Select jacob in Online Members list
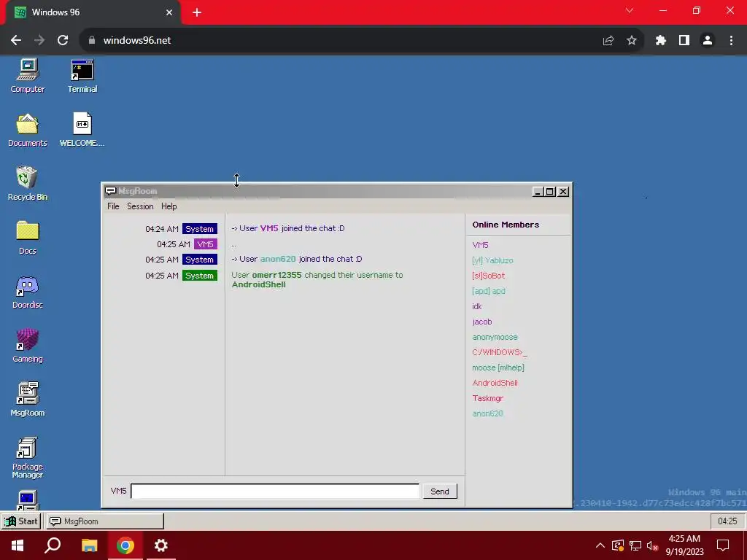This screenshot has width=747, height=560. point(482,322)
